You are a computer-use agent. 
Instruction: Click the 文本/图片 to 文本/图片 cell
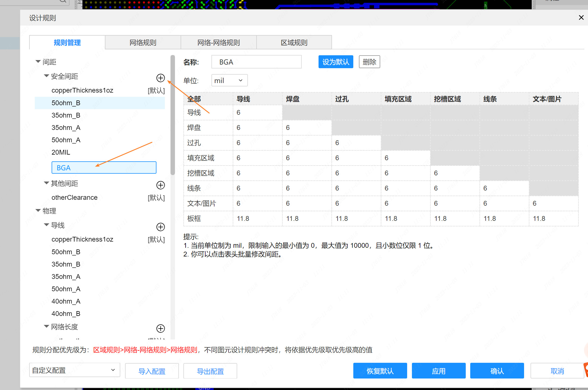click(554, 203)
